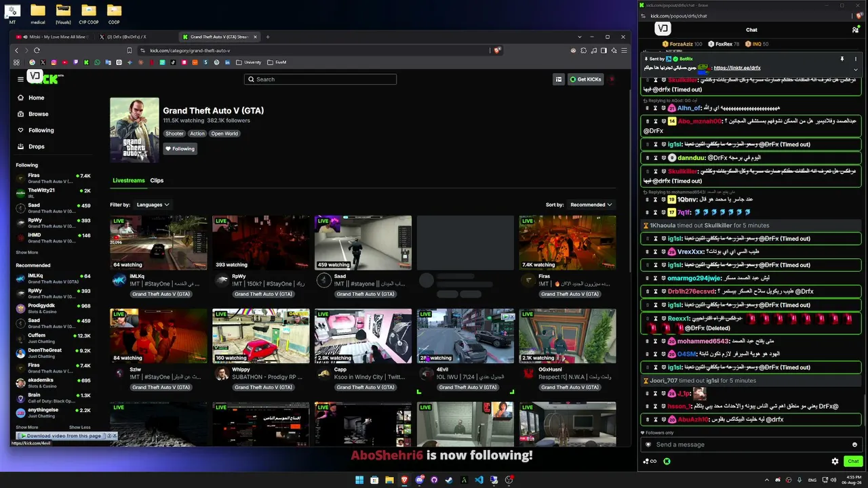The height and width of the screenshot is (488, 868).
Task: Open the University bookmarks folder
Action: (x=249, y=62)
